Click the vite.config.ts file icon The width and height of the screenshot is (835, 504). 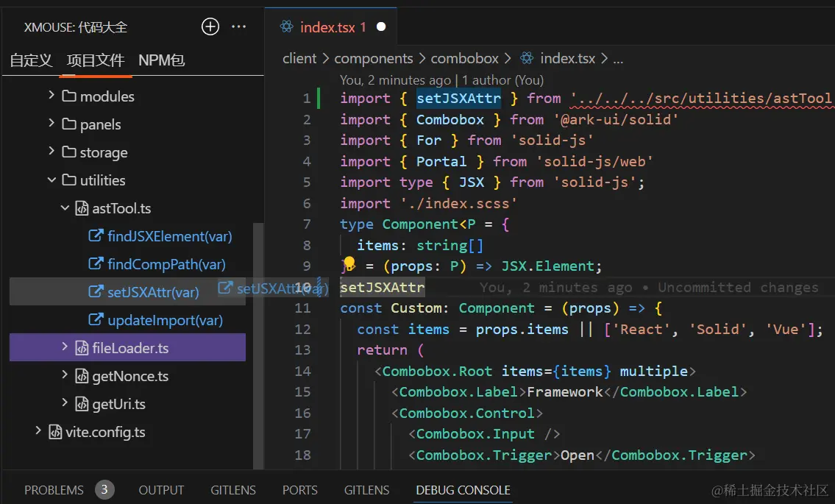coord(55,432)
